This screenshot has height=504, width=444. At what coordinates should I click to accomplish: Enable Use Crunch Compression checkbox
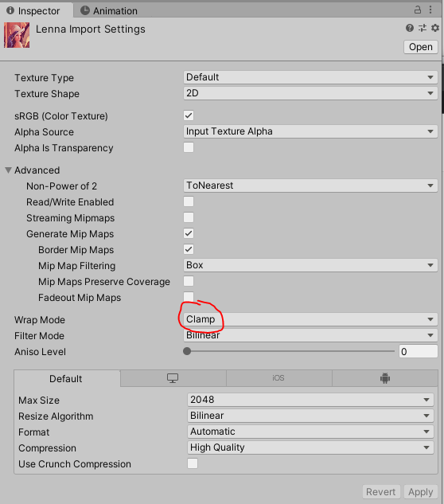click(193, 463)
